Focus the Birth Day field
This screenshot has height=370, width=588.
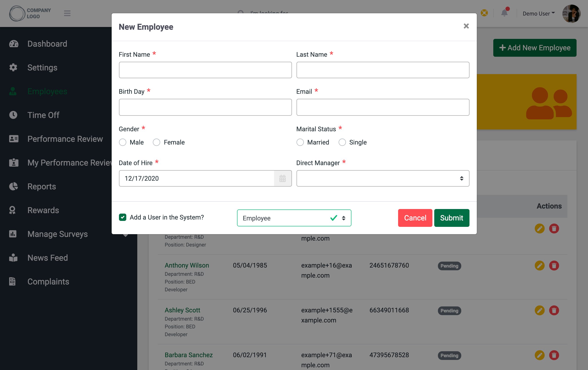pos(205,107)
